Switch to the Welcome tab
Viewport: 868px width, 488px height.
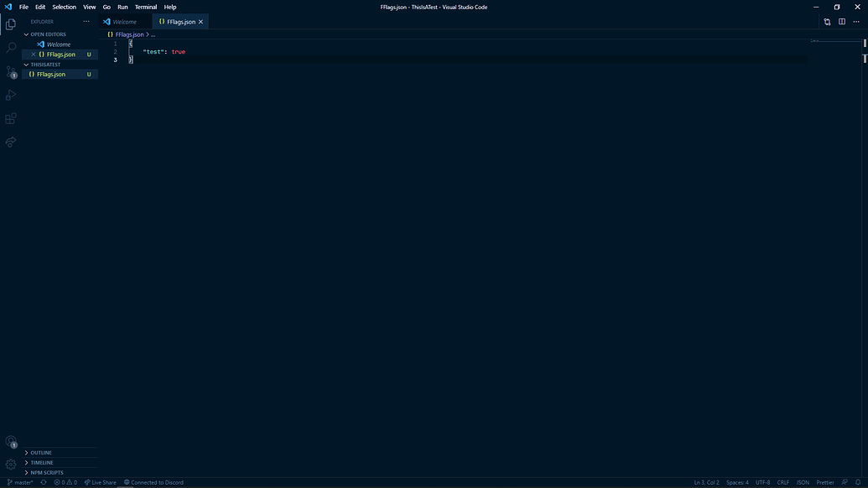pyautogui.click(x=125, y=22)
